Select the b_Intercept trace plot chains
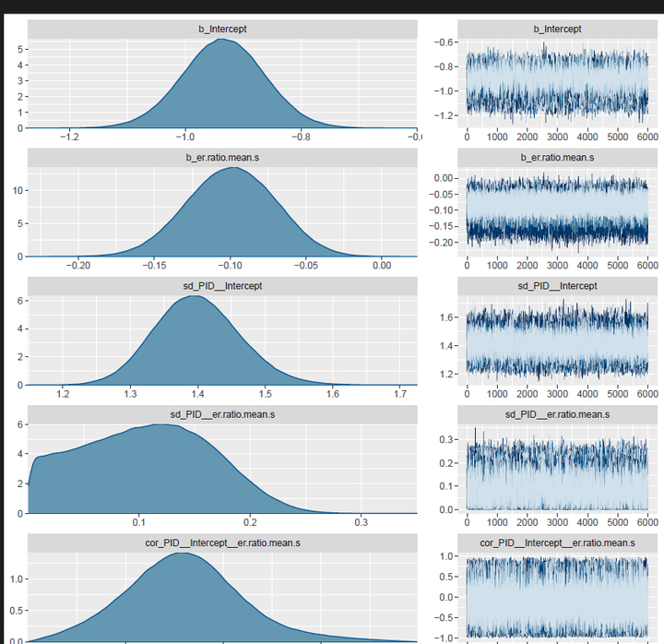 point(557,83)
